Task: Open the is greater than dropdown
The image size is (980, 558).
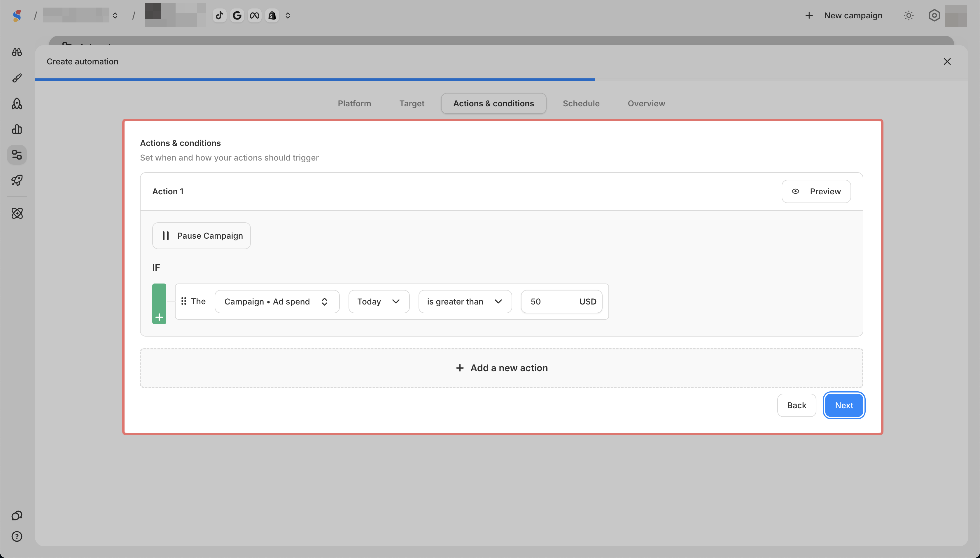Action: [465, 302]
